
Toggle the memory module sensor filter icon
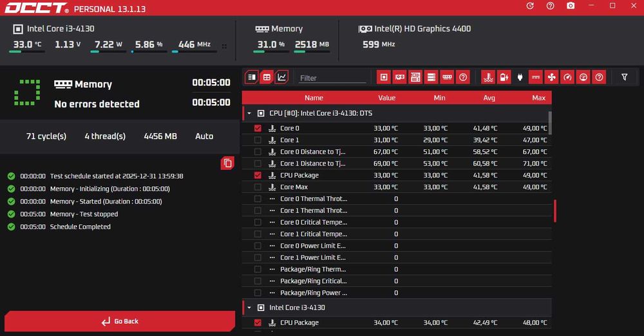pos(448,77)
